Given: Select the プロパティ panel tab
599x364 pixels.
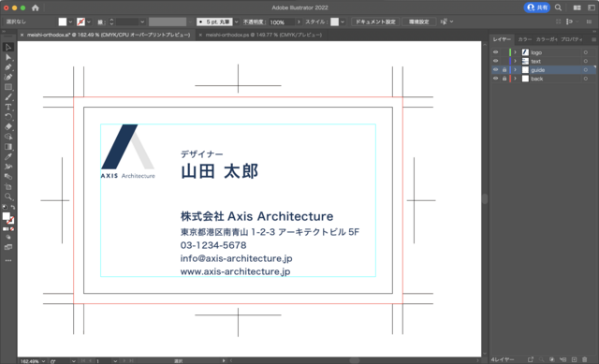Looking at the screenshot, I should (572, 39).
